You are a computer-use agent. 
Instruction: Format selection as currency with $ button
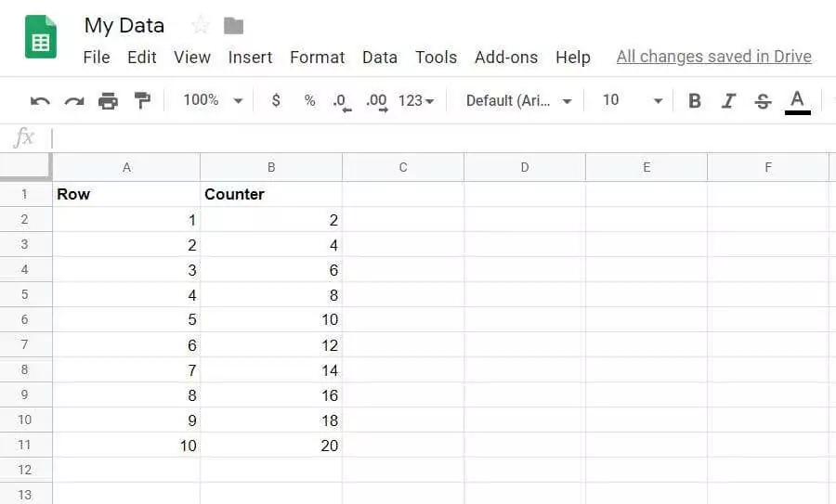(276, 100)
